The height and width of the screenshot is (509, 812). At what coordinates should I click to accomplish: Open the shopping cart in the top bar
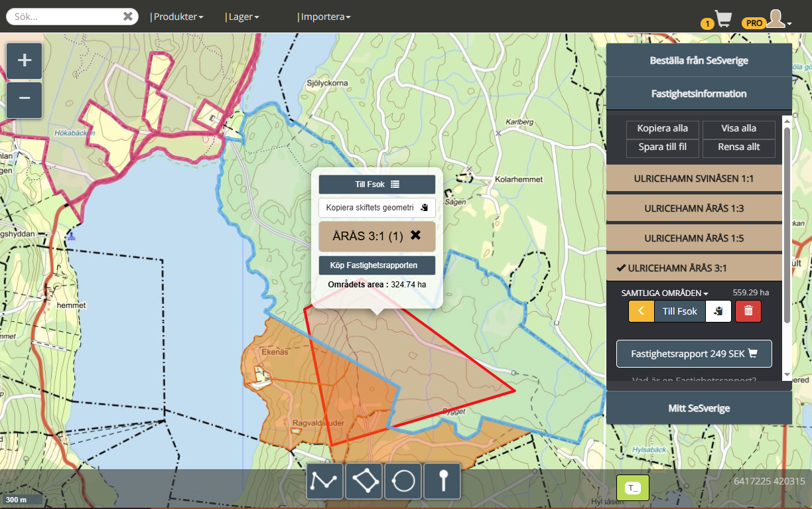pyautogui.click(x=723, y=19)
